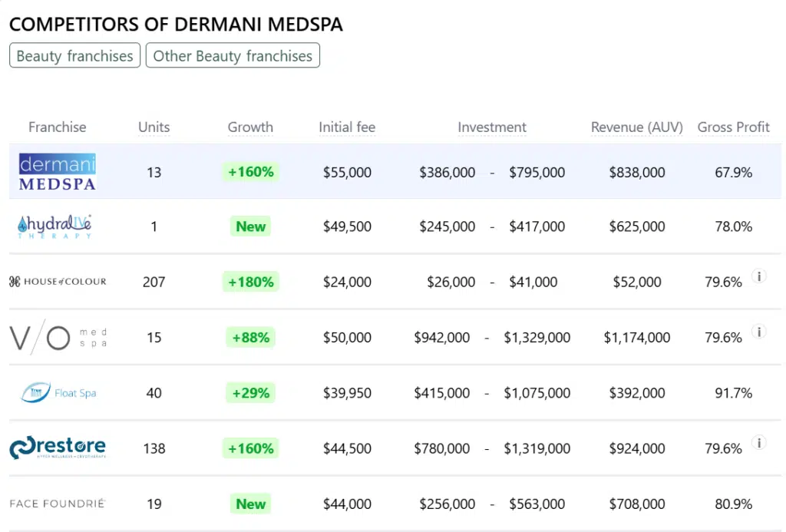Select the $392,000 revenue cell
Image resolution: width=786 pixels, height=532 pixels.
tap(636, 392)
